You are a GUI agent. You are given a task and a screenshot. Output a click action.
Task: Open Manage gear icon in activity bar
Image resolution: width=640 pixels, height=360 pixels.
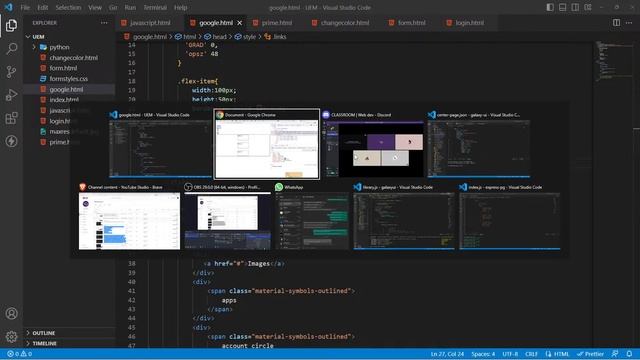(x=11, y=336)
